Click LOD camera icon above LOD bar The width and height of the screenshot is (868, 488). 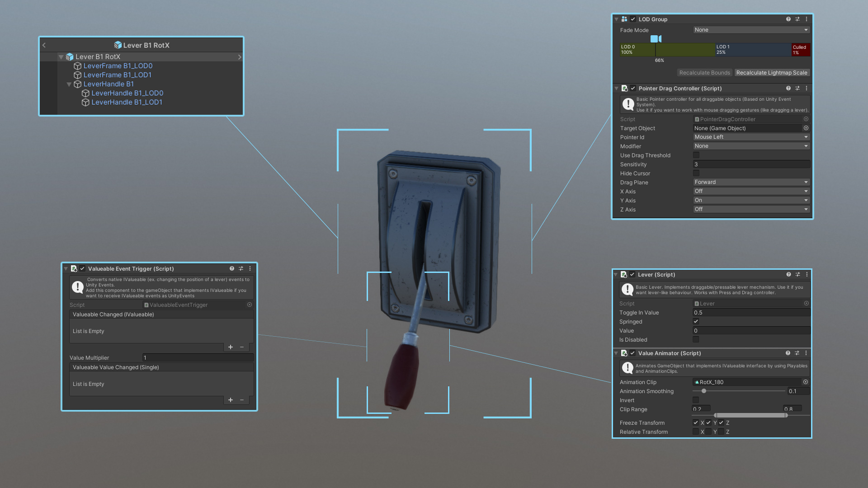point(656,39)
